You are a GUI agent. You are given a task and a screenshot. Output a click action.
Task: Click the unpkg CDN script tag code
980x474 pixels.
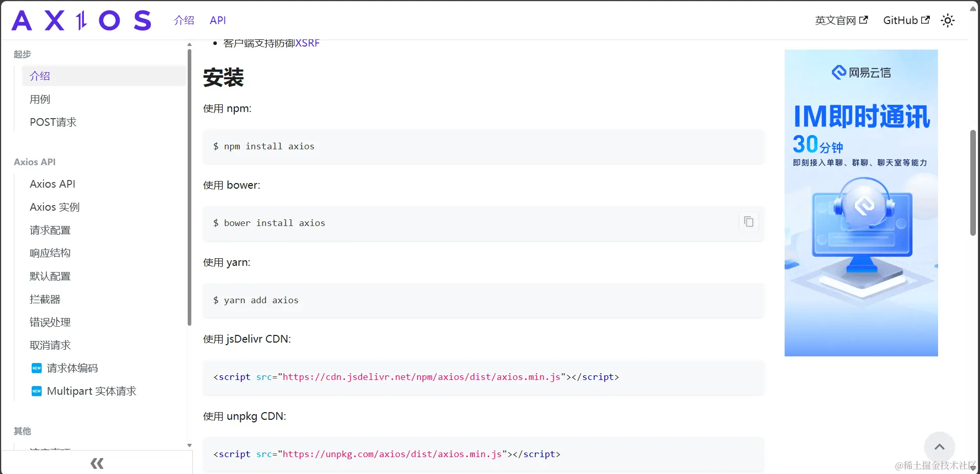tap(387, 454)
